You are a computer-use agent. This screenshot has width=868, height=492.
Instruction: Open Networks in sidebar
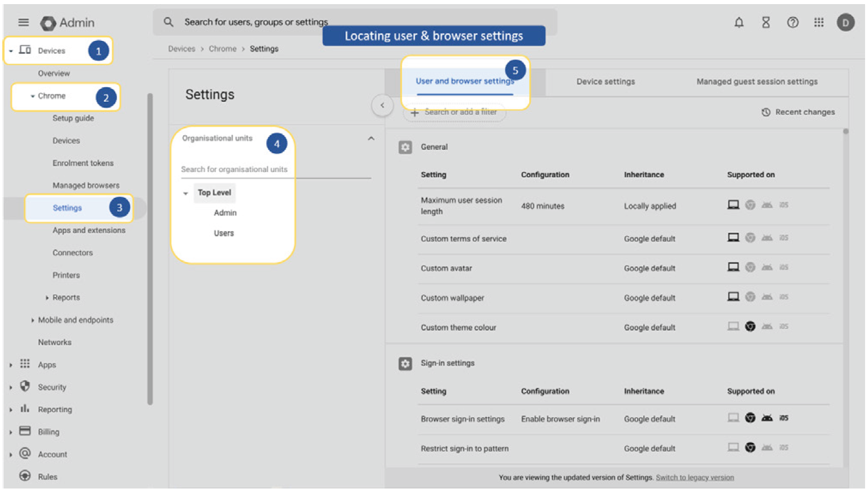[x=54, y=342]
